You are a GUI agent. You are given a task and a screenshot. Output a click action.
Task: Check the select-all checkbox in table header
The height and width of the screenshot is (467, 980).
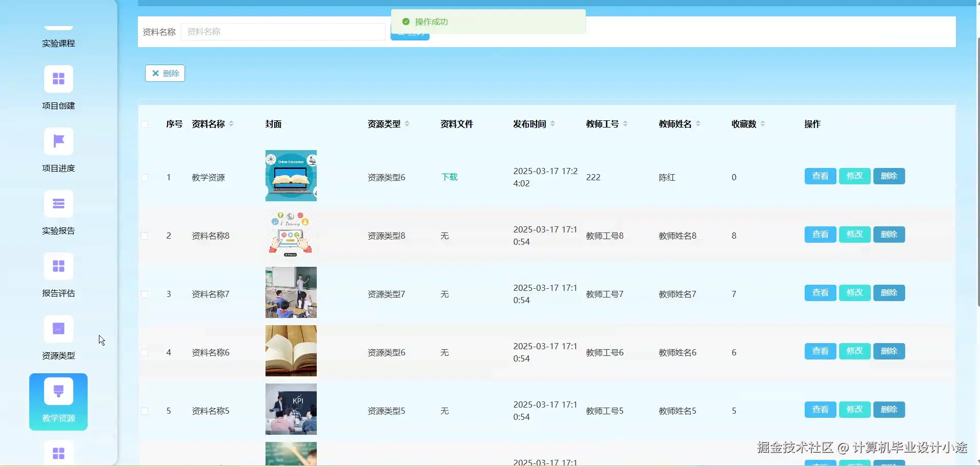(145, 124)
